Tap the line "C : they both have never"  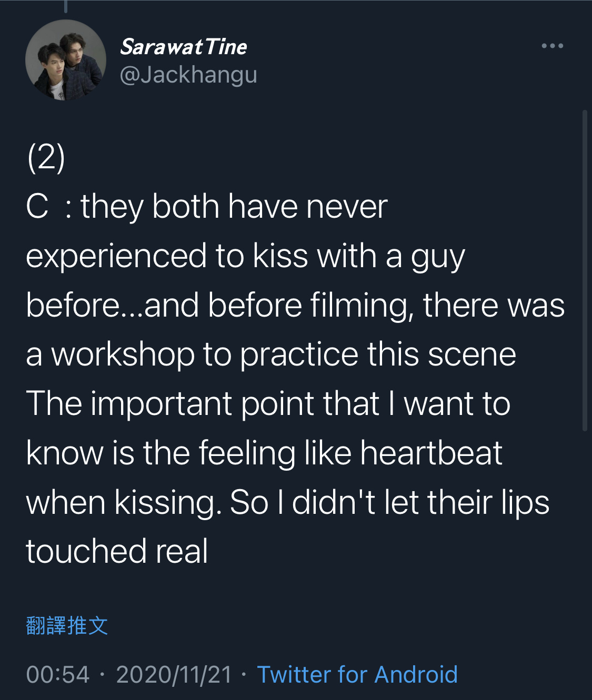[x=207, y=206]
